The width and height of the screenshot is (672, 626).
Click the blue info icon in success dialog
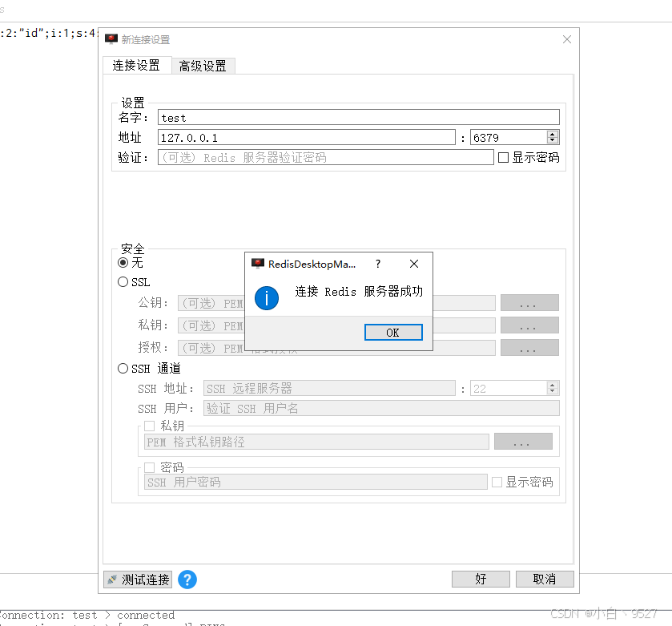[267, 298]
